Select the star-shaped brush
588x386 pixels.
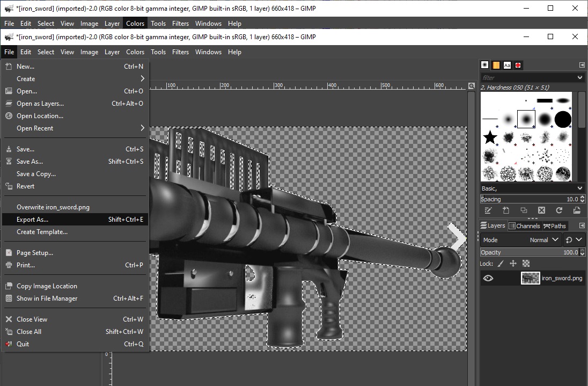[x=490, y=137]
